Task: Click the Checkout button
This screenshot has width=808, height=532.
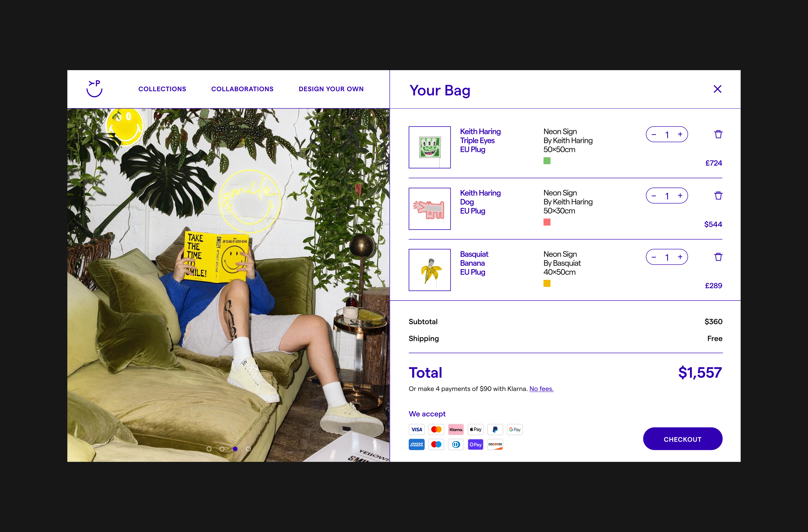Action: [x=682, y=439]
